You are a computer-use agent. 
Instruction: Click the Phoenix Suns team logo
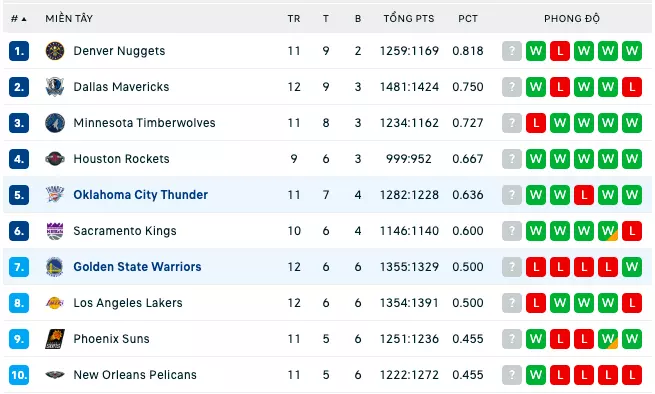pyautogui.click(x=55, y=339)
